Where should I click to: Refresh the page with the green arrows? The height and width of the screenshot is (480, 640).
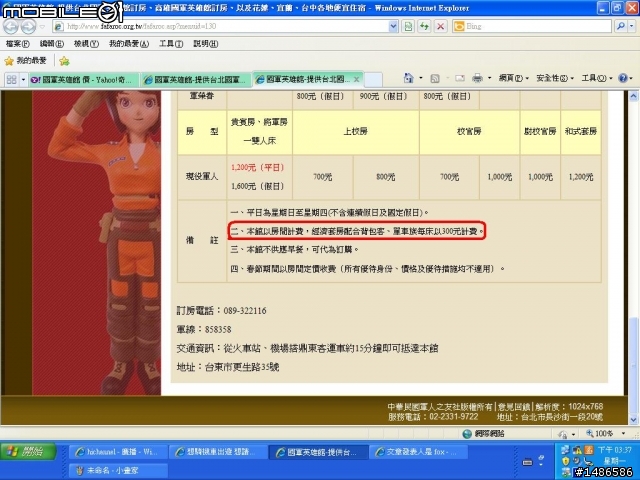pos(424,27)
